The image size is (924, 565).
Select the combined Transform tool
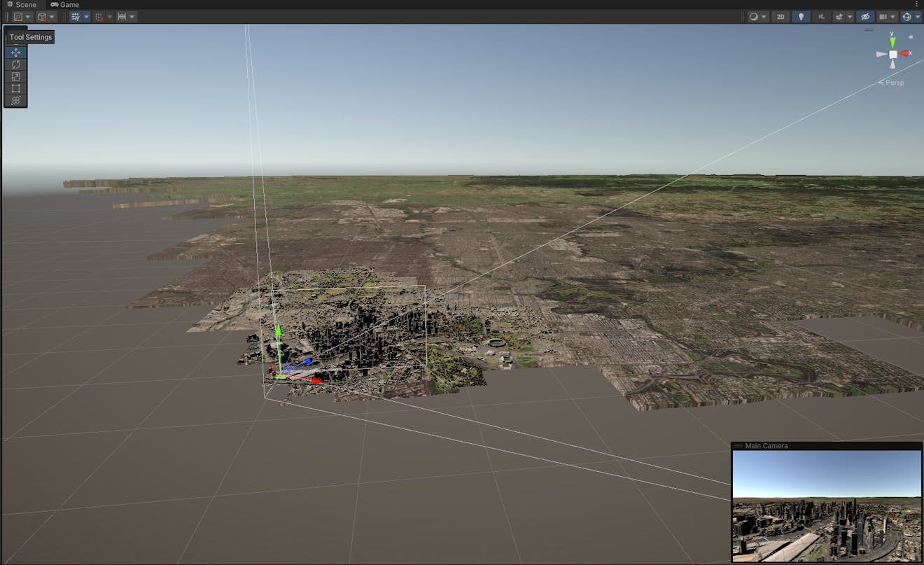pyautogui.click(x=15, y=100)
